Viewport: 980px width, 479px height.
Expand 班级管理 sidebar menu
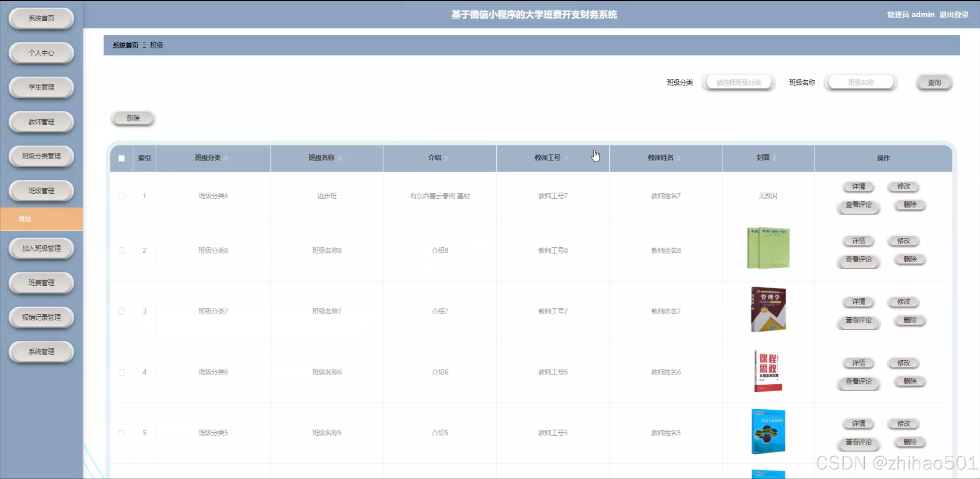click(41, 191)
